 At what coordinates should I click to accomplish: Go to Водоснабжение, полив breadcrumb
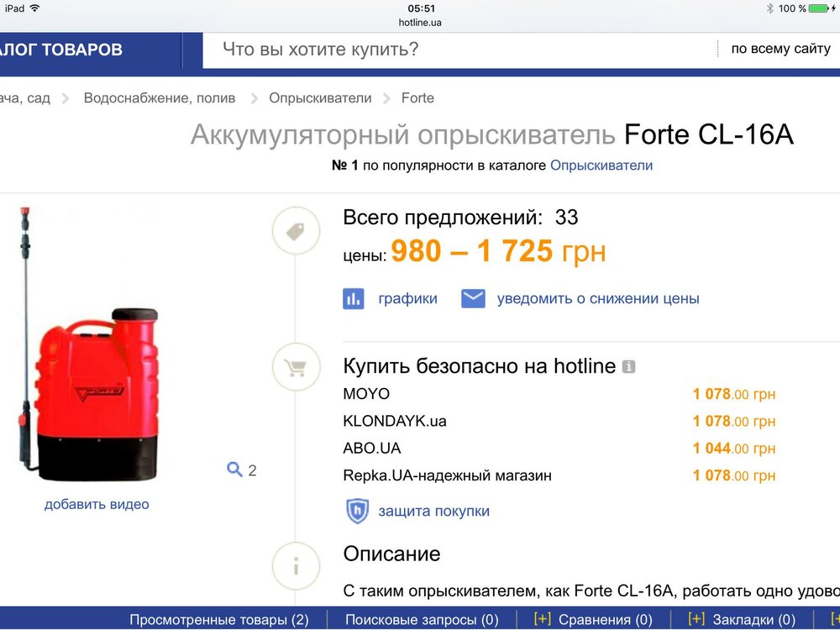[159, 98]
